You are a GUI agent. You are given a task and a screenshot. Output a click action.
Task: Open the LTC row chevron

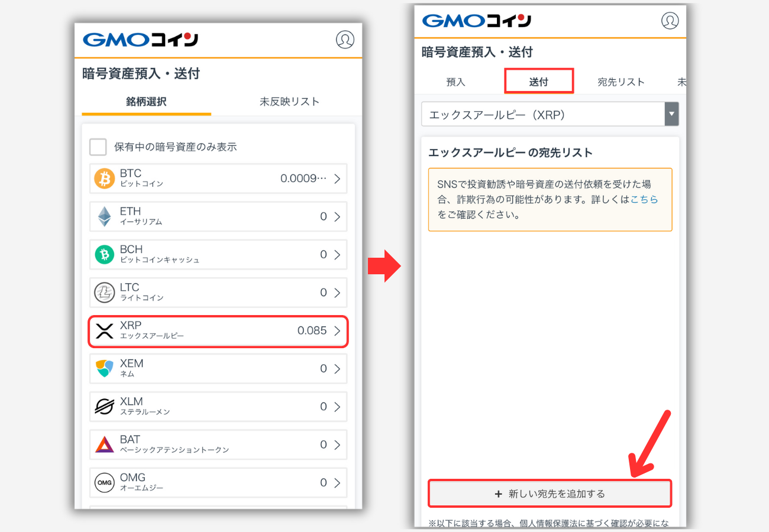click(337, 293)
